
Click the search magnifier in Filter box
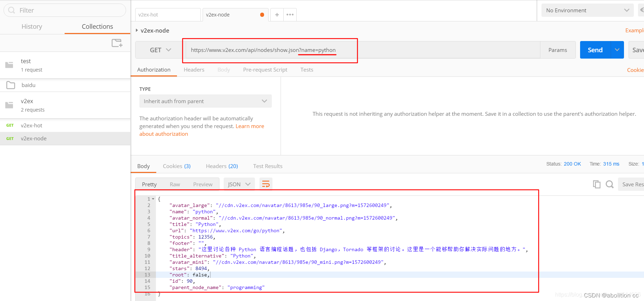(12, 10)
